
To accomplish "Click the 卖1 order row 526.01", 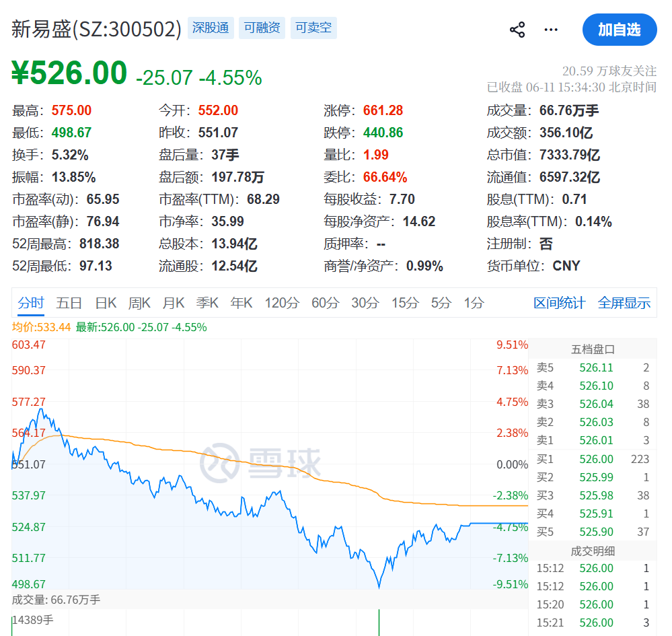I will tap(593, 440).
